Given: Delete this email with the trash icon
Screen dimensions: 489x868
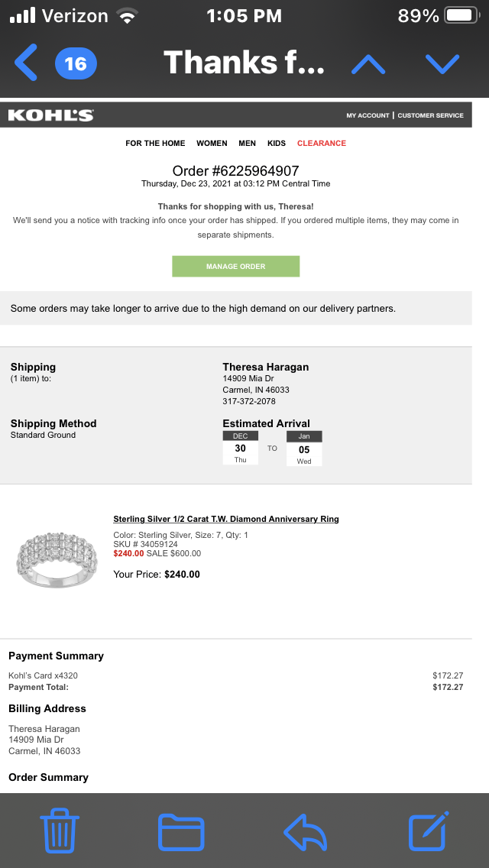Looking at the screenshot, I should 60,831.
